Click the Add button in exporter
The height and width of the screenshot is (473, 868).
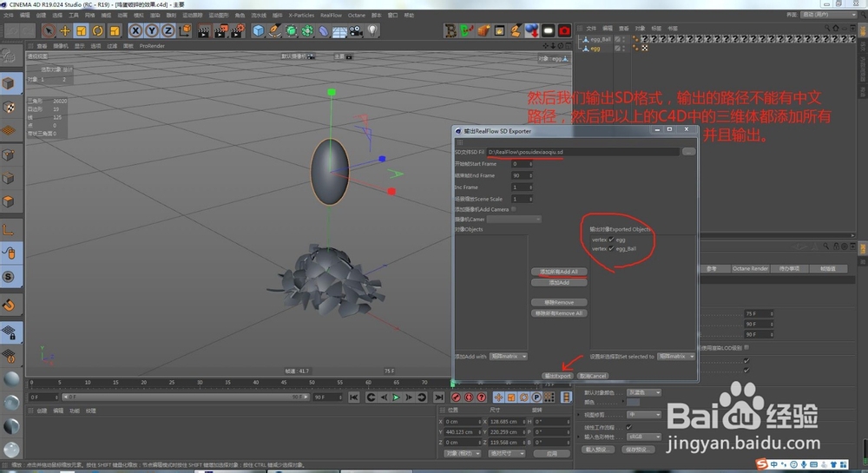point(558,283)
